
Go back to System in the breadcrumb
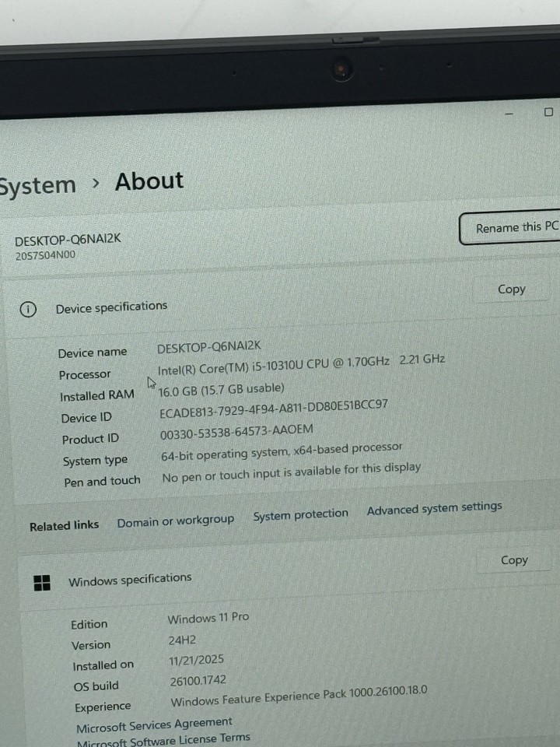pyautogui.click(x=37, y=185)
